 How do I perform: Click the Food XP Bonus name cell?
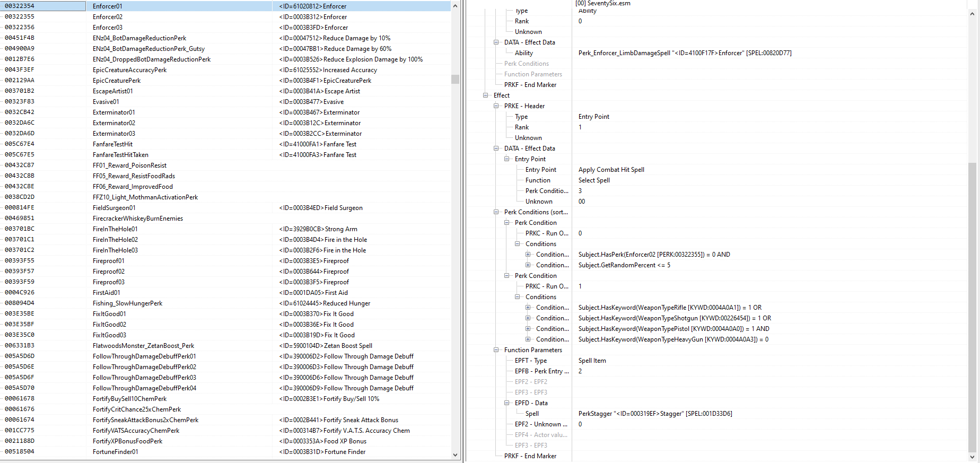(x=323, y=441)
